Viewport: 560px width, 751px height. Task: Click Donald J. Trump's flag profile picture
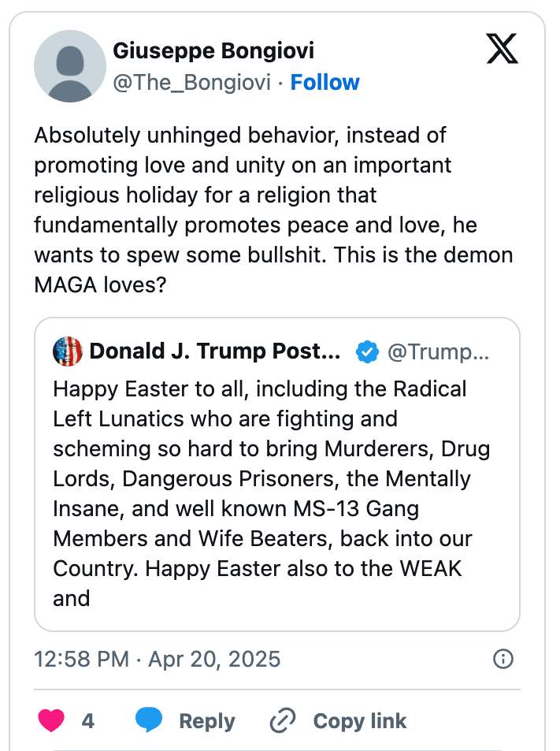[x=68, y=351]
